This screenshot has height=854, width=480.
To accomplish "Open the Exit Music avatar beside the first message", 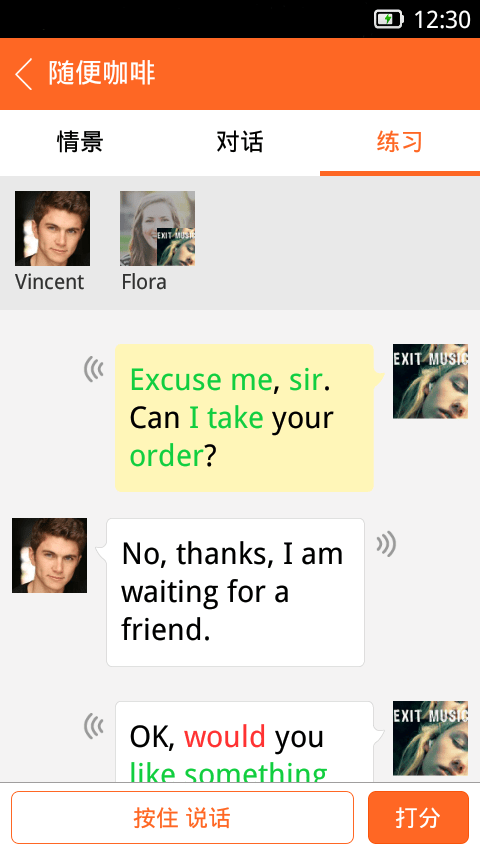I will 430,381.
